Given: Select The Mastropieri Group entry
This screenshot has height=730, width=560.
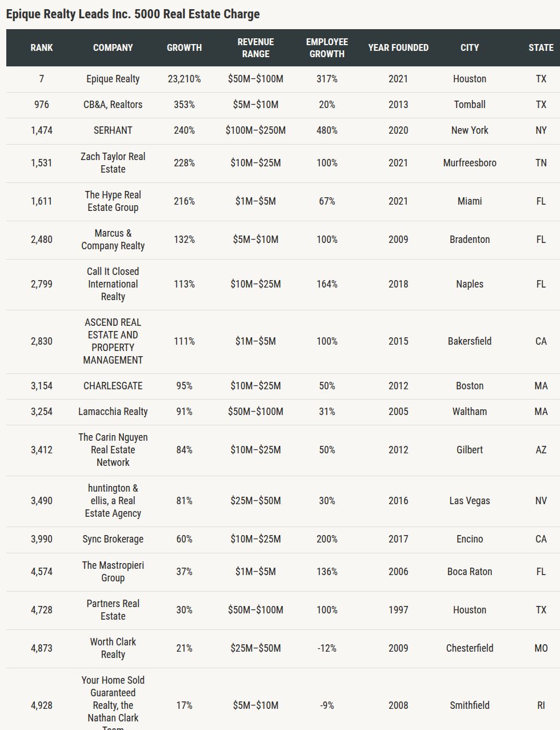Looking at the screenshot, I should [113, 572].
